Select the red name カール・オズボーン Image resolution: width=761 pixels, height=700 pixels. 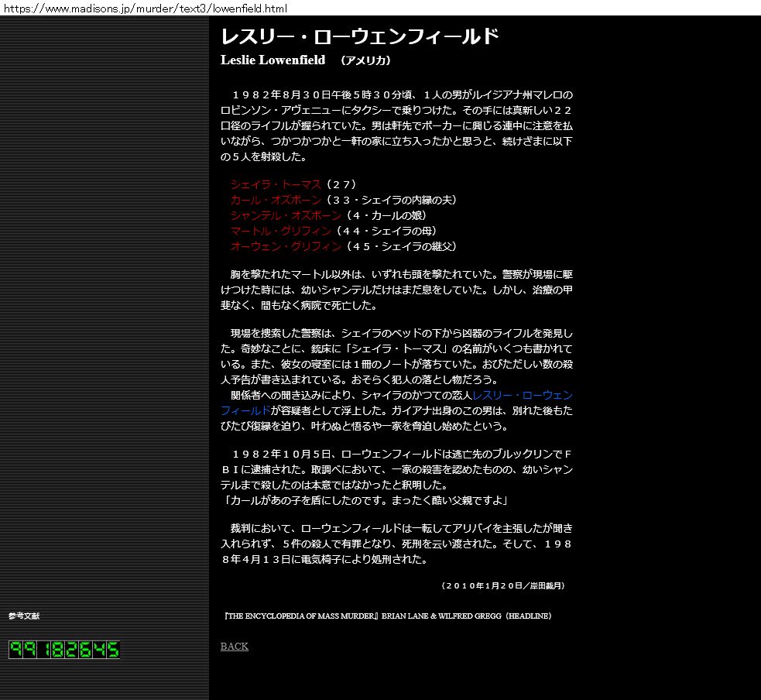tap(275, 200)
